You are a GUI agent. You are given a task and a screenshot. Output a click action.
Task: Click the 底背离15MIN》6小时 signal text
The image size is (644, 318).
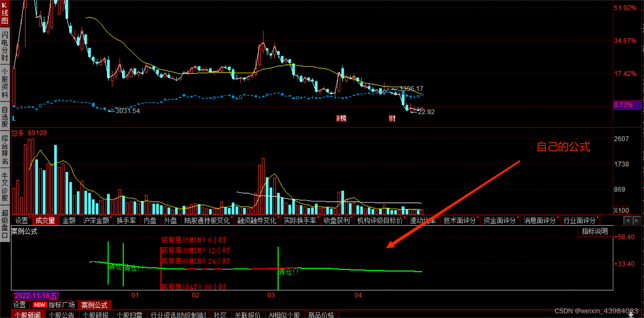point(194,240)
